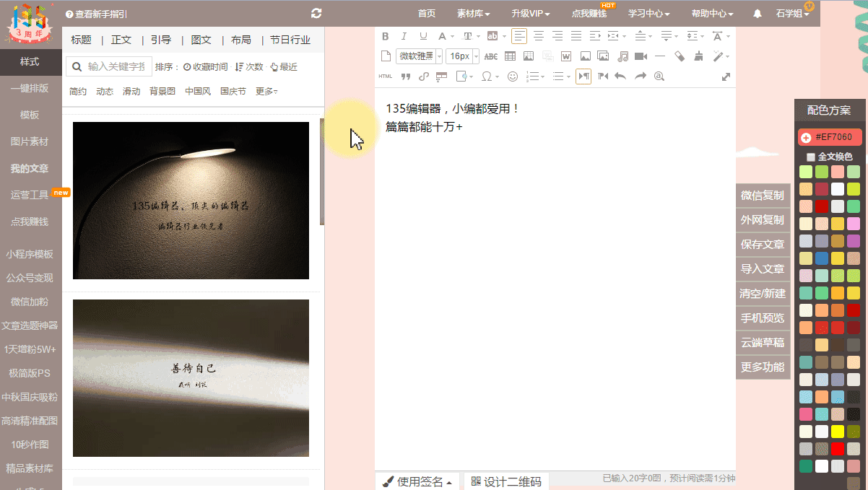This screenshot has width=868, height=490.
Task: Insert music using the note icon
Action: point(623,56)
